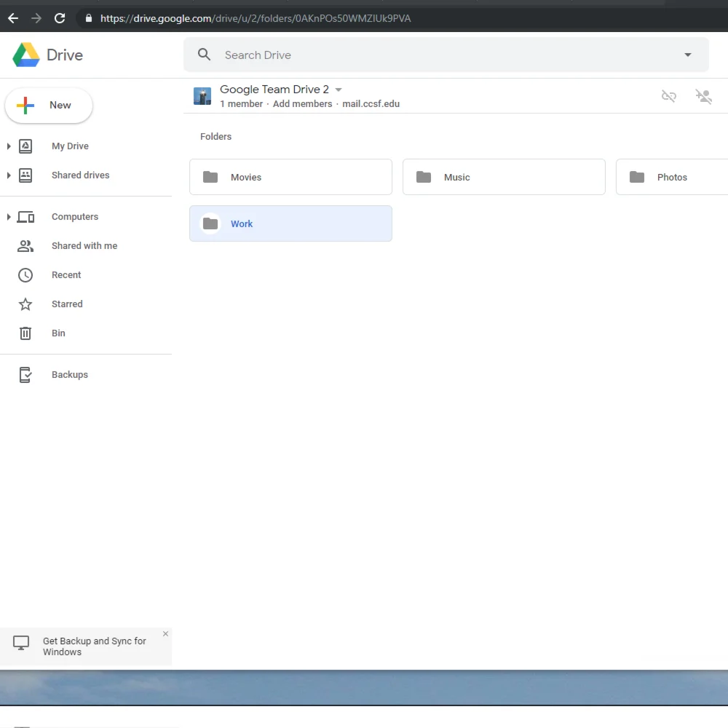Screen dimensions: 728x728
Task: Open search options dropdown arrow
Action: click(x=687, y=55)
